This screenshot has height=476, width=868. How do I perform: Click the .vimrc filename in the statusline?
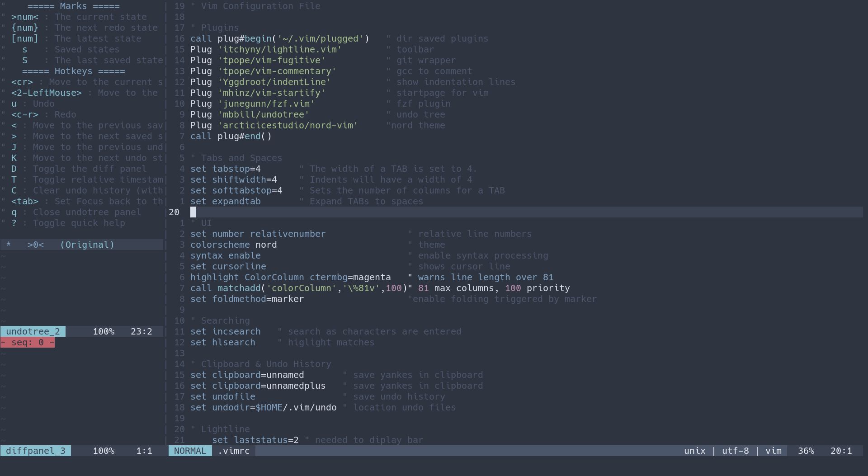point(233,451)
